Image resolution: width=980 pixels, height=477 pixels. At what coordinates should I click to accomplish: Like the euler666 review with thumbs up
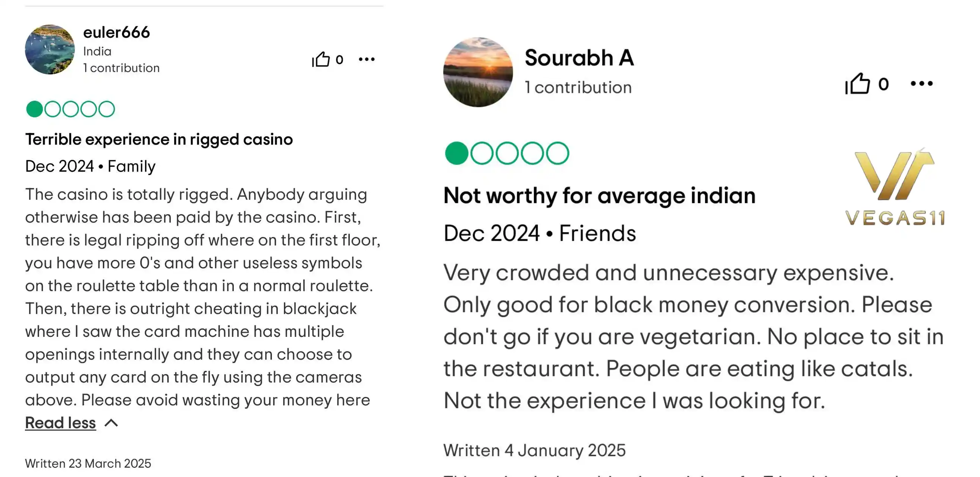click(x=321, y=59)
